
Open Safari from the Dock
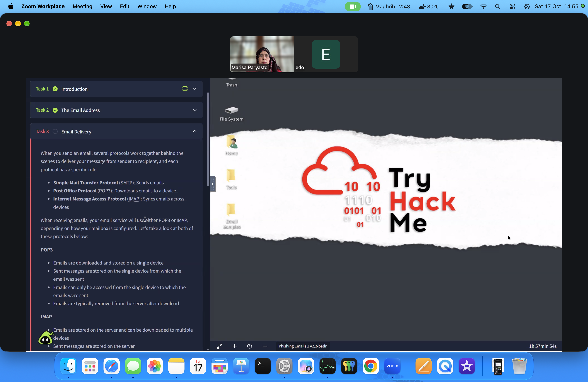pos(111,366)
